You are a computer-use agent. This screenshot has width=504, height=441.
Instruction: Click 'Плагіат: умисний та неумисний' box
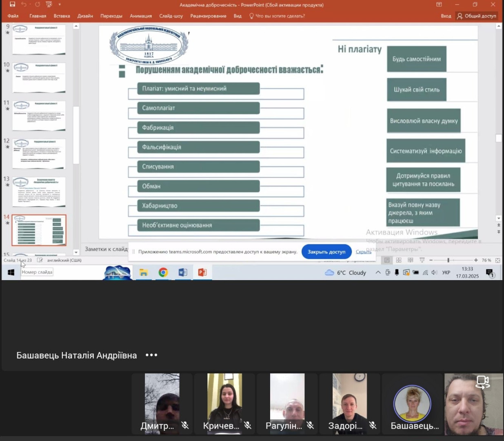[198, 89]
